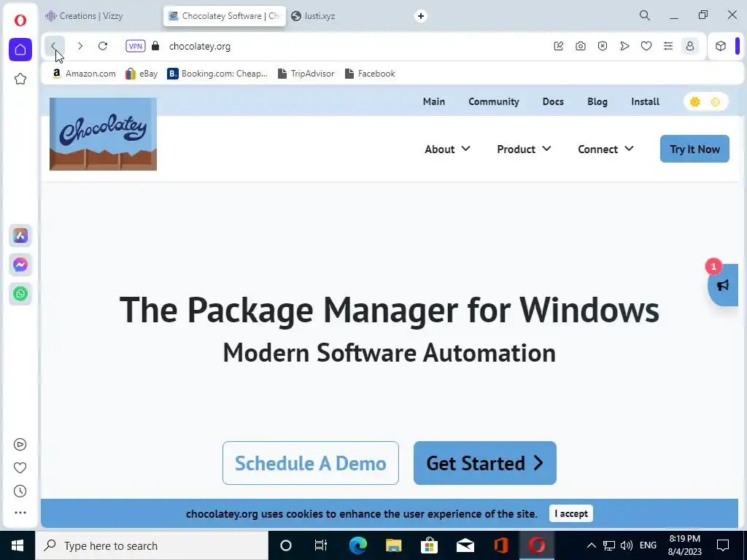747x560 pixels.
Task: Open the Booking.com bookmark
Action: (x=217, y=74)
